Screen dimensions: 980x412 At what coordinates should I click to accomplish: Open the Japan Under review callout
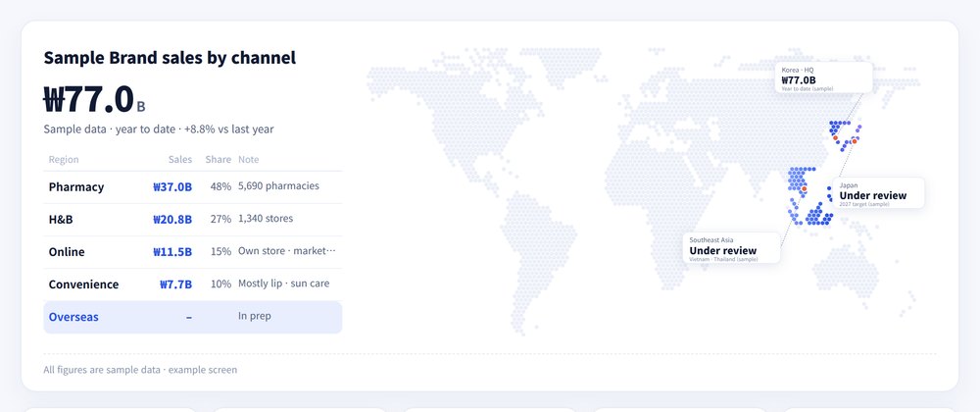pyautogui.click(x=878, y=193)
